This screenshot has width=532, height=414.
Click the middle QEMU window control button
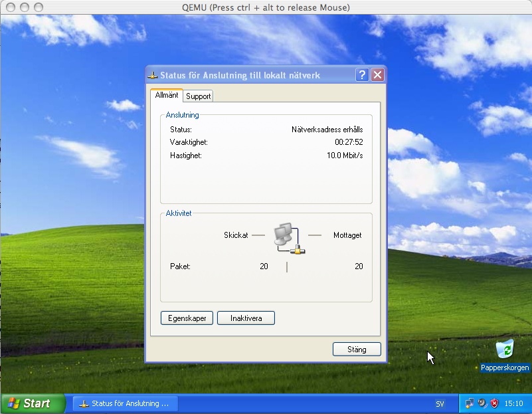25,7
